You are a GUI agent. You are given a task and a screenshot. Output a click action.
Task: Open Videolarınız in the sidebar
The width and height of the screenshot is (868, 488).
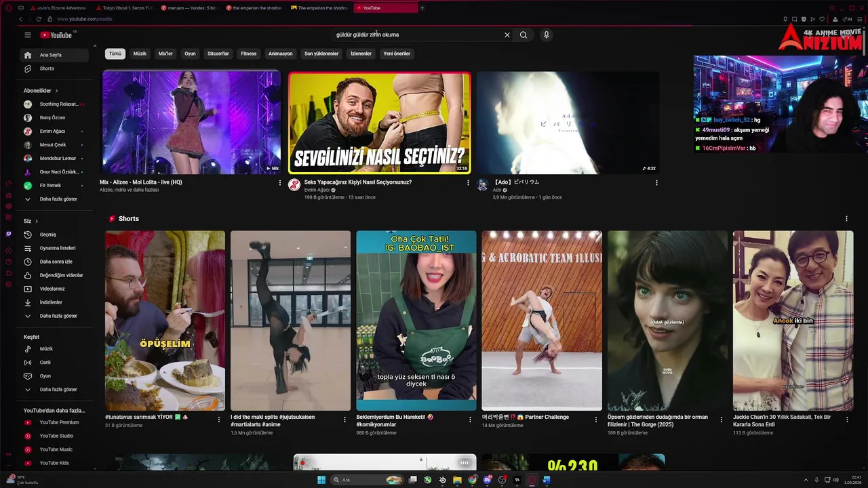55,289
